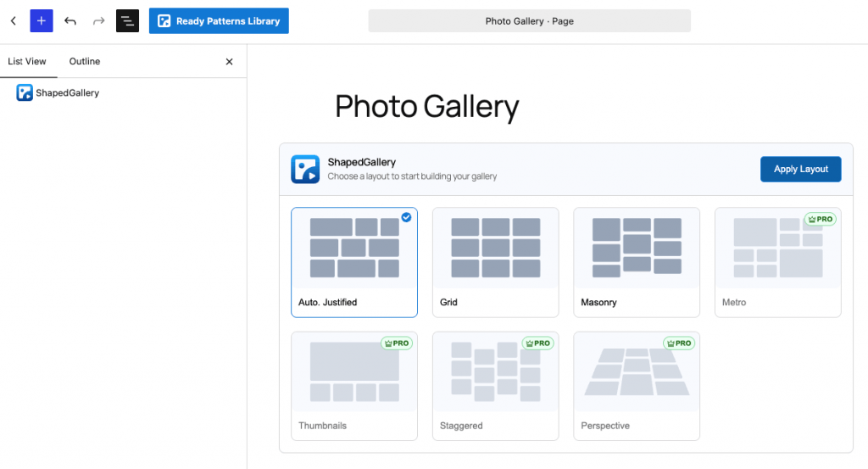
Task: Choose the Grid layout card
Action: pos(495,262)
